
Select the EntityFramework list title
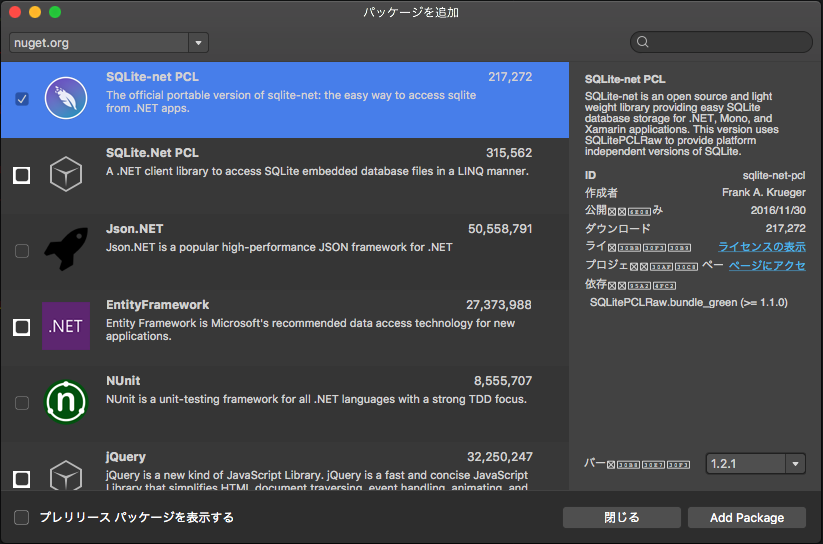click(x=157, y=305)
